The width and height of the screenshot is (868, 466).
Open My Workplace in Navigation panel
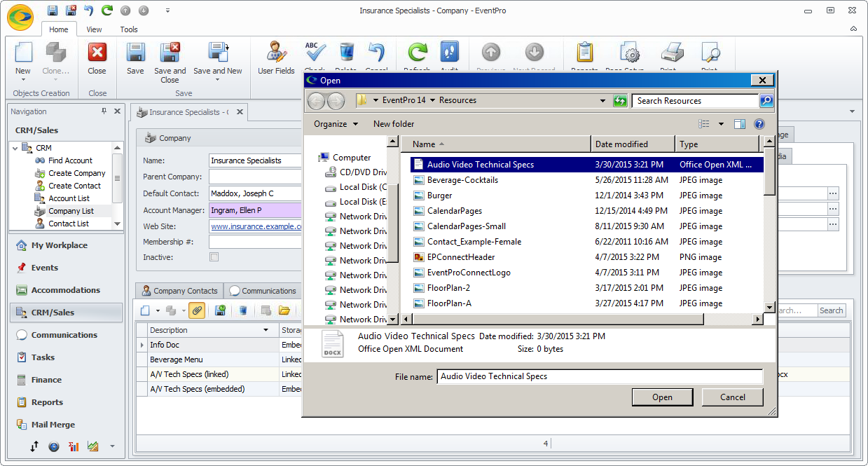coord(66,245)
